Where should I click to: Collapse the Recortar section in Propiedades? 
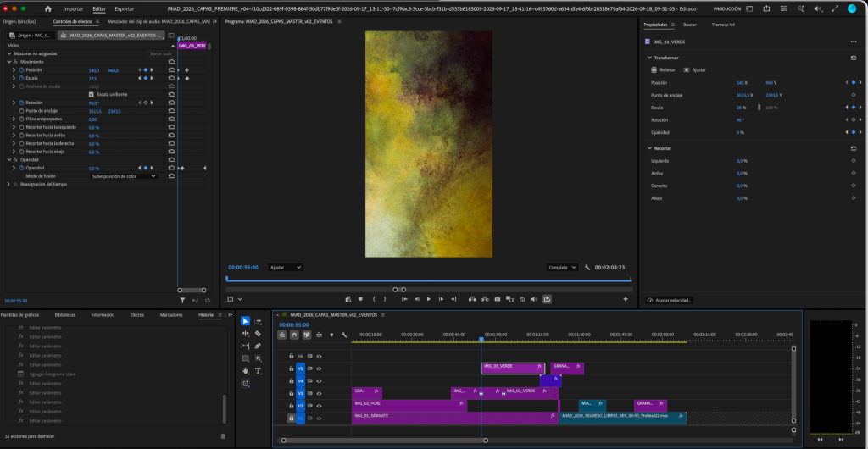click(650, 148)
